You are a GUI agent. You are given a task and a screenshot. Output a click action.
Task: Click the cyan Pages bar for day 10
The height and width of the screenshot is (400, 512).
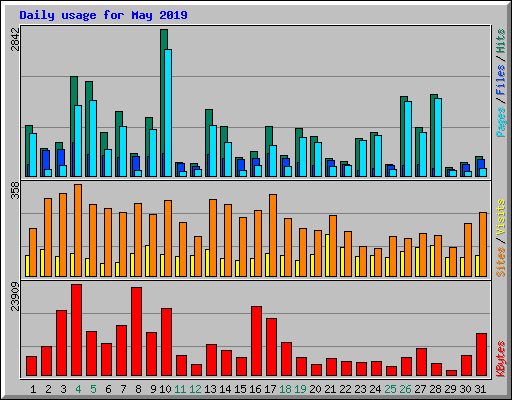(168, 113)
